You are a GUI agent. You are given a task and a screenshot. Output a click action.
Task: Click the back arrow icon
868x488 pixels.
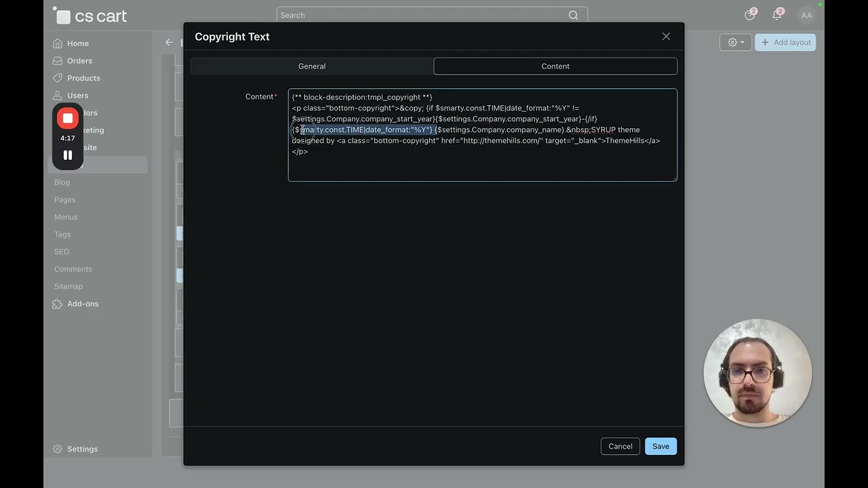pos(169,42)
